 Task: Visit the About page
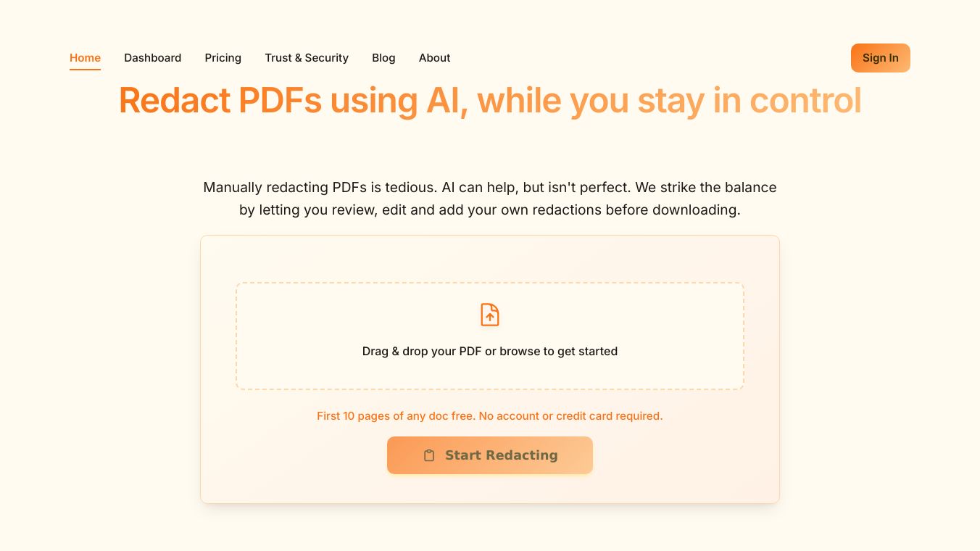point(434,58)
